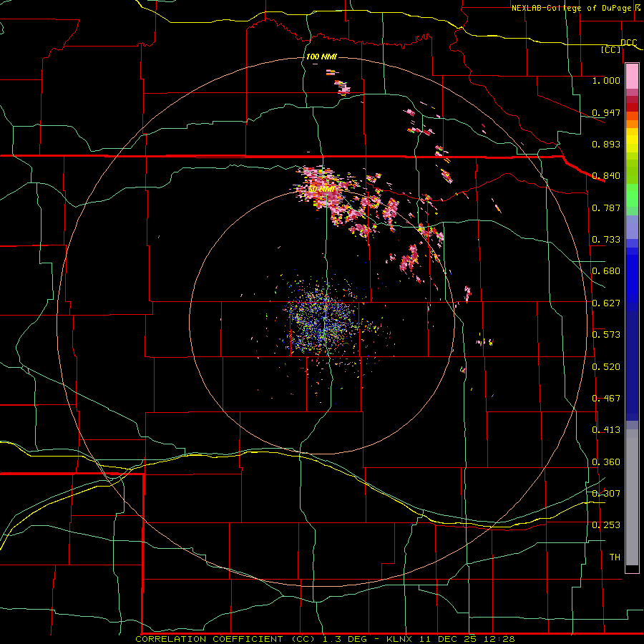
Task: Select the 0.787 legend value
Action: (606, 208)
